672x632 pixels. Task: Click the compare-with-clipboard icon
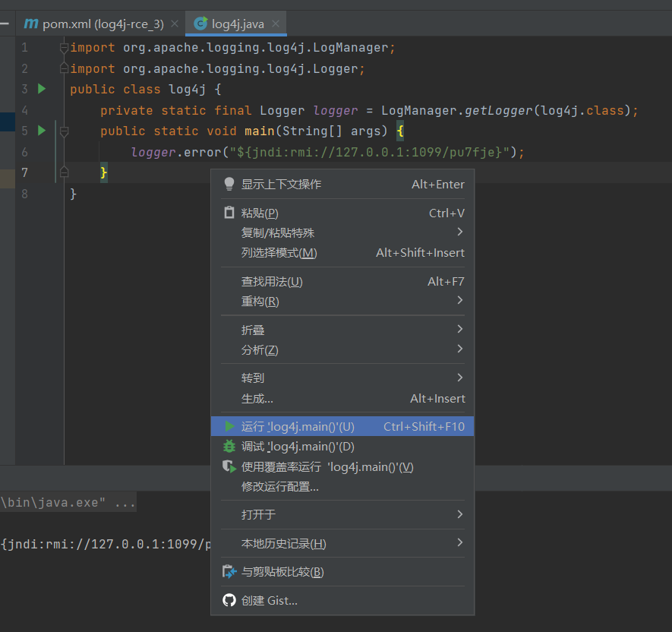(230, 571)
